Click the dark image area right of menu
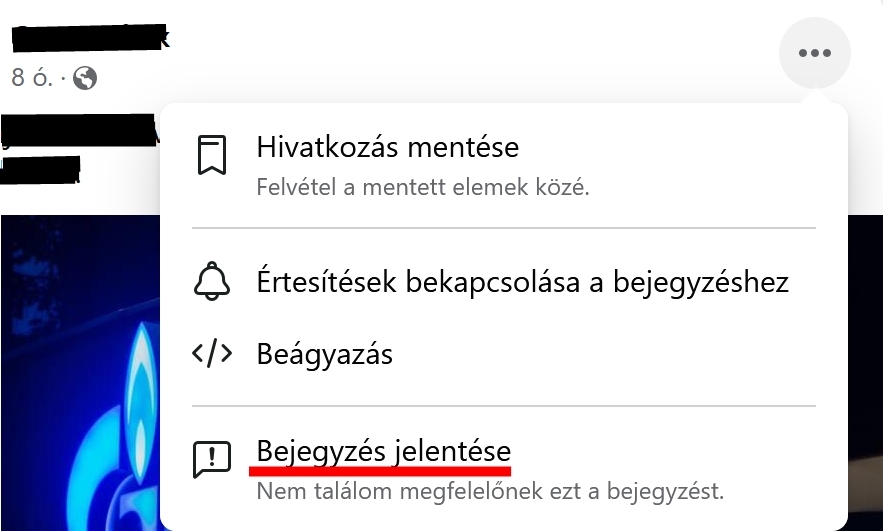Viewport: 883px width, 531px height. [866, 373]
